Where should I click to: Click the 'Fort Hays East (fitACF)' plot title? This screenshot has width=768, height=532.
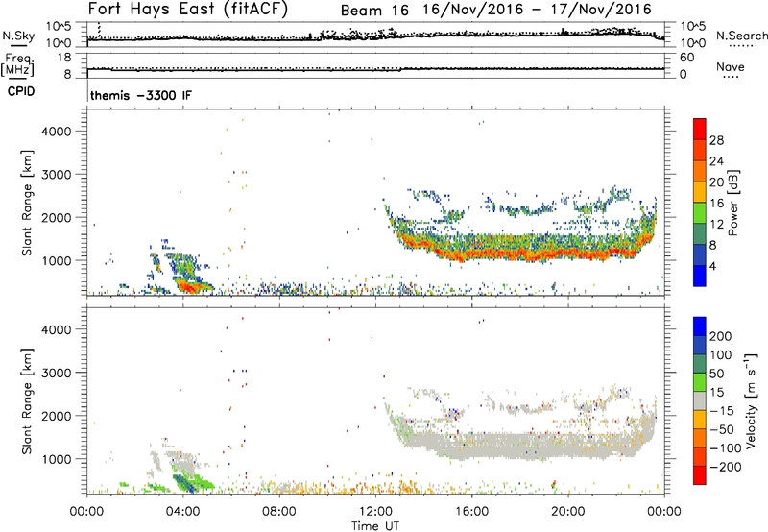click(x=188, y=9)
